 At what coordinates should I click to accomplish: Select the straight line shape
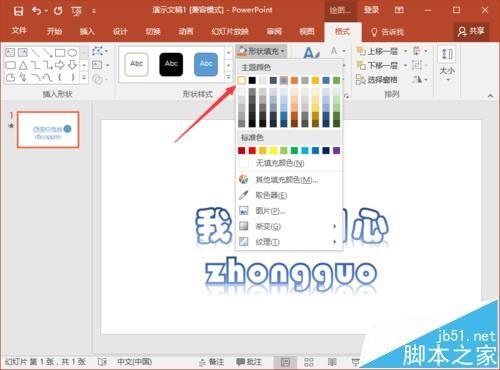pos(35,52)
